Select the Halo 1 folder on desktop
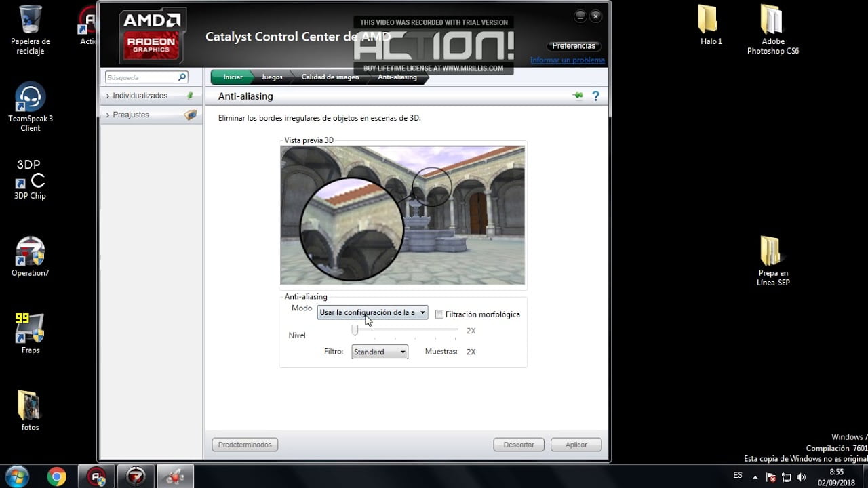 [711, 24]
